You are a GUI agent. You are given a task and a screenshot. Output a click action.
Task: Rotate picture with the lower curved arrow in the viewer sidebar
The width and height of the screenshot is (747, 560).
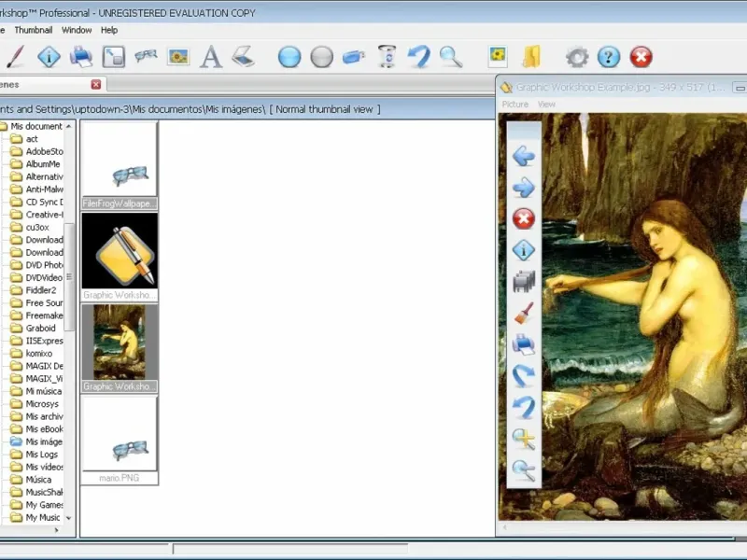(524, 408)
